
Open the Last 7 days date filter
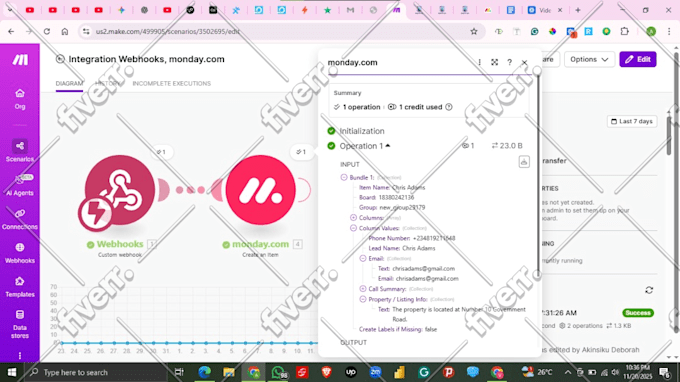coord(632,121)
